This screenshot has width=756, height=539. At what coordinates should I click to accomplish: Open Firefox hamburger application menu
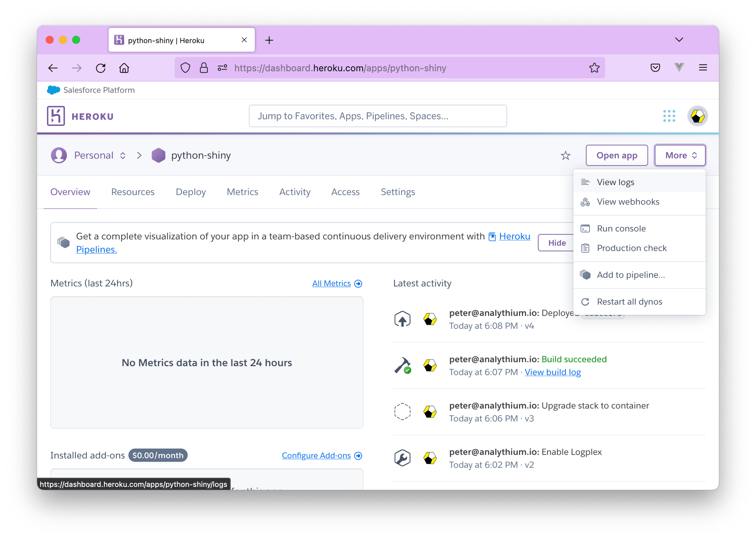703,68
